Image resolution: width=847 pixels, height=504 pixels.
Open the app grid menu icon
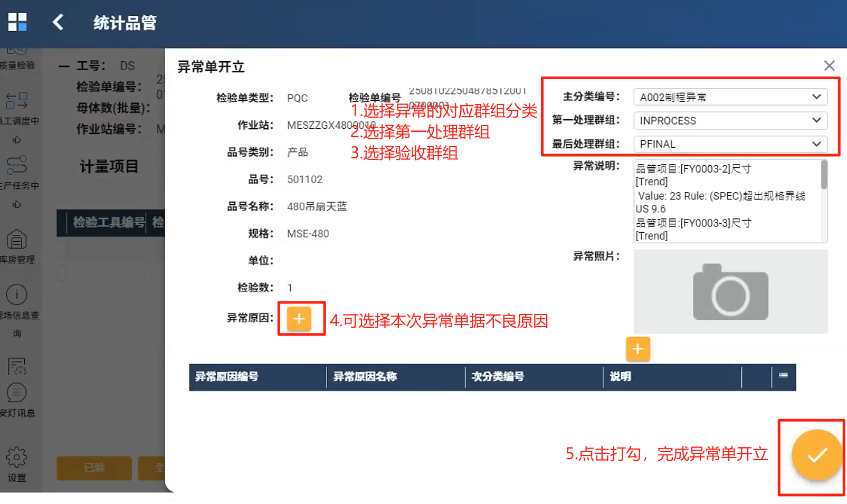(x=17, y=22)
